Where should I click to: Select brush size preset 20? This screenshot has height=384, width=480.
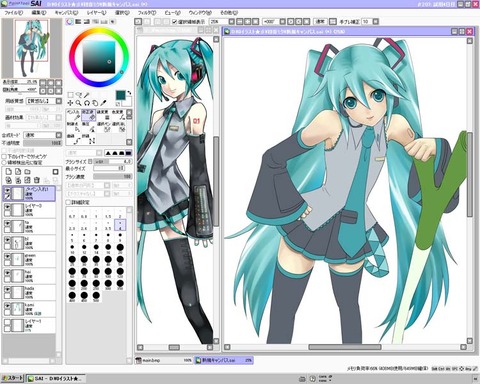tap(120, 249)
